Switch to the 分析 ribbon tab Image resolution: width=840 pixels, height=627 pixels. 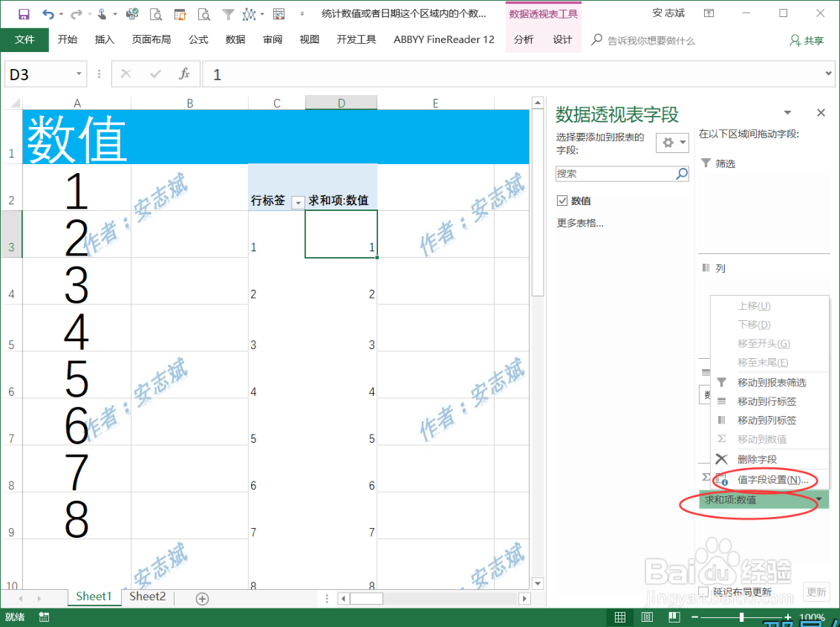523,40
